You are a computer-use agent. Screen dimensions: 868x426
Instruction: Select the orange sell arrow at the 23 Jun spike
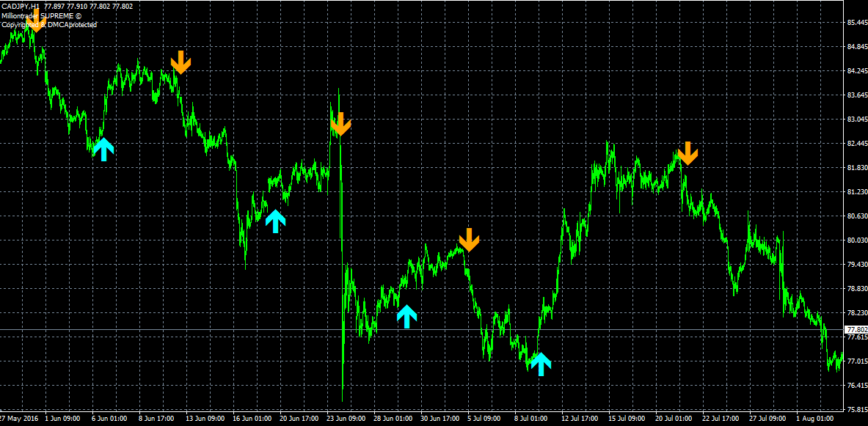[340, 124]
